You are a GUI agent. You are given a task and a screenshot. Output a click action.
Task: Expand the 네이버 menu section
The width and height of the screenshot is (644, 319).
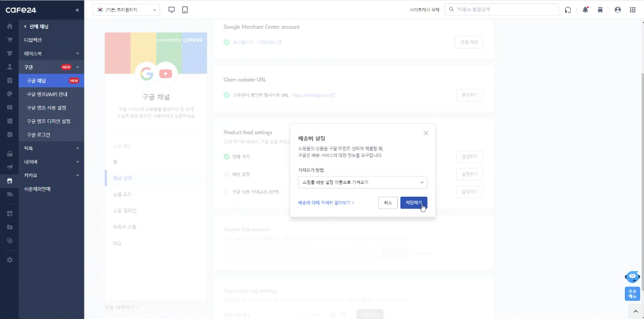pyautogui.click(x=51, y=162)
